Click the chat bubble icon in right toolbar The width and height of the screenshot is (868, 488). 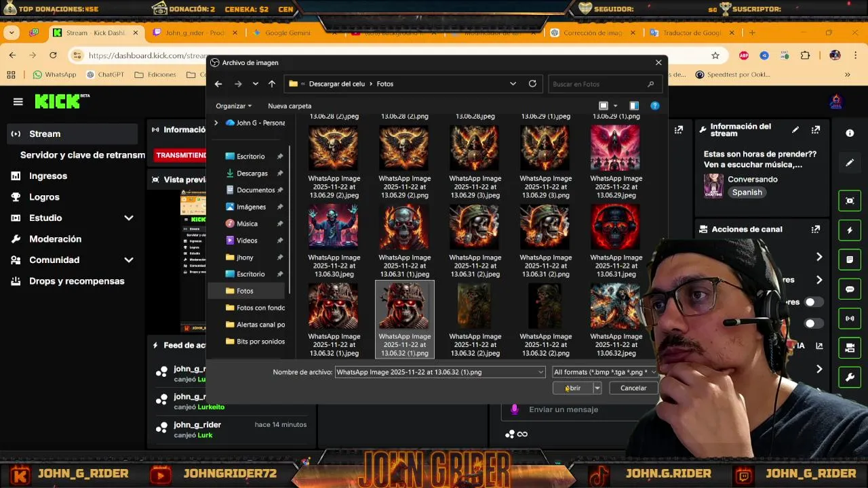point(850,289)
